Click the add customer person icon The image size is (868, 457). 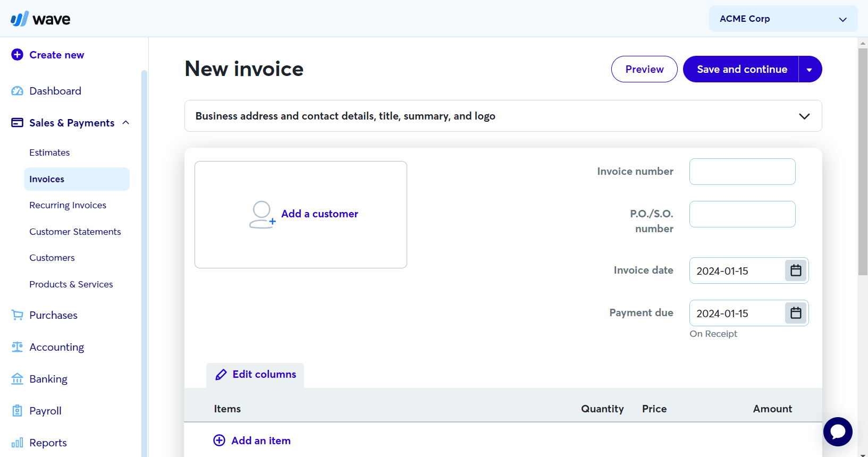(262, 214)
